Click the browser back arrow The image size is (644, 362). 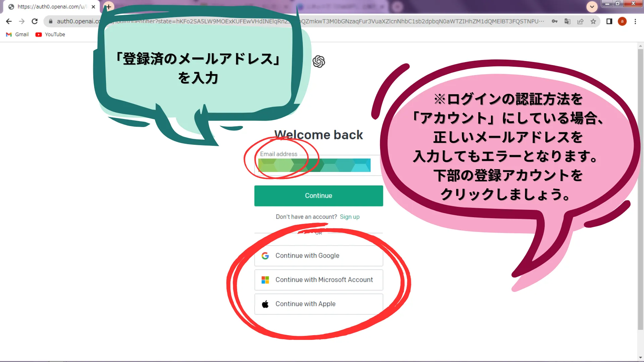(x=9, y=21)
